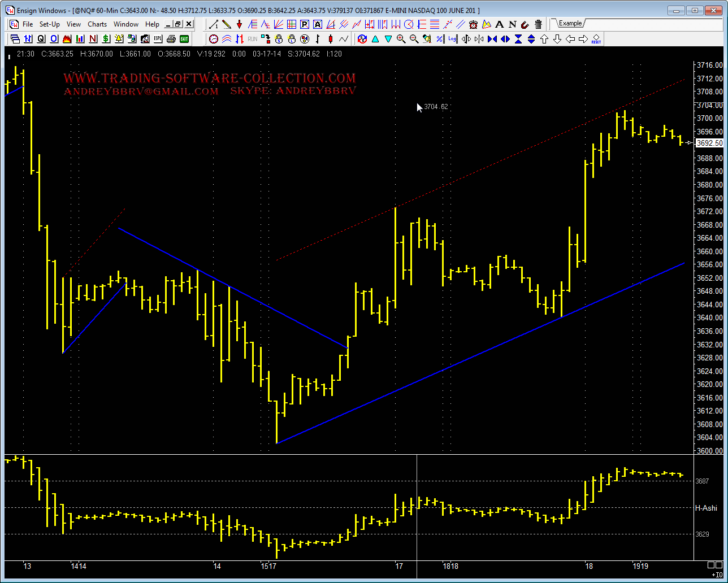Zoom in with the plus magnifier icon
Viewport: 728px width, 583px height.
pos(401,39)
